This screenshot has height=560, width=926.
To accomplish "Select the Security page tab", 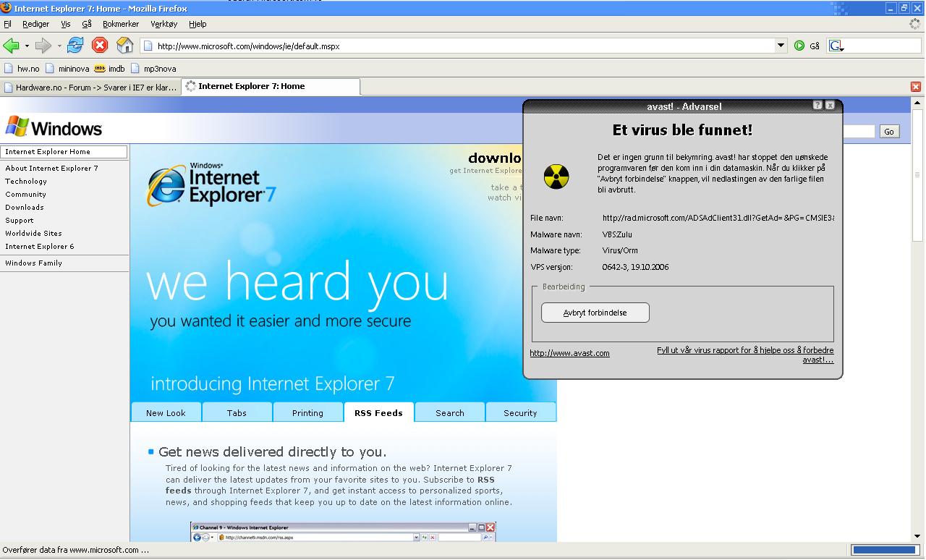I will 520,412.
